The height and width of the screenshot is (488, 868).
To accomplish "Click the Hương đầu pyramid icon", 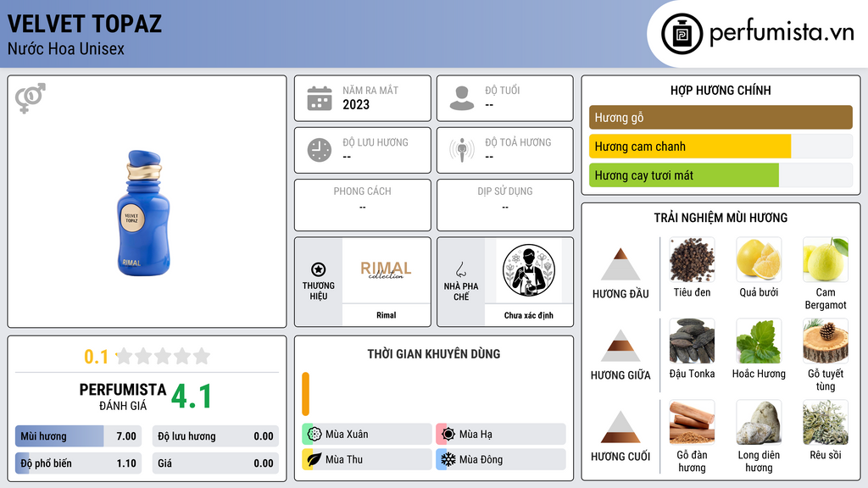I will pyautogui.click(x=620, y=264).
